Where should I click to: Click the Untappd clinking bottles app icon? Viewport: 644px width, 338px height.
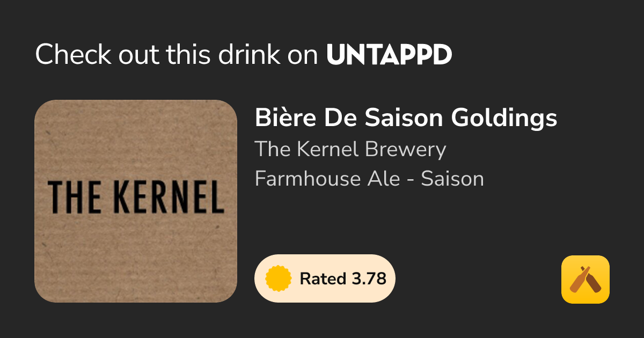[586, 280]
